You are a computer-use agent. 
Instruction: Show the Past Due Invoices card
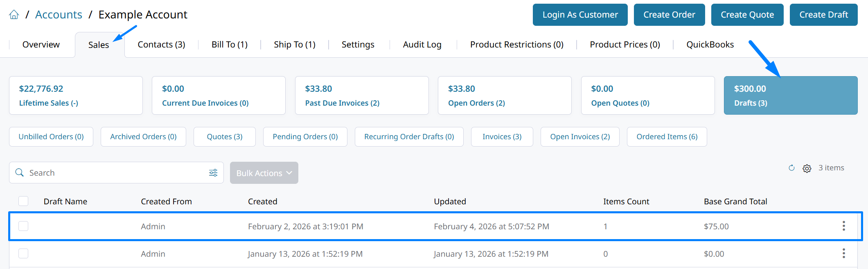(x=362, y=95)
